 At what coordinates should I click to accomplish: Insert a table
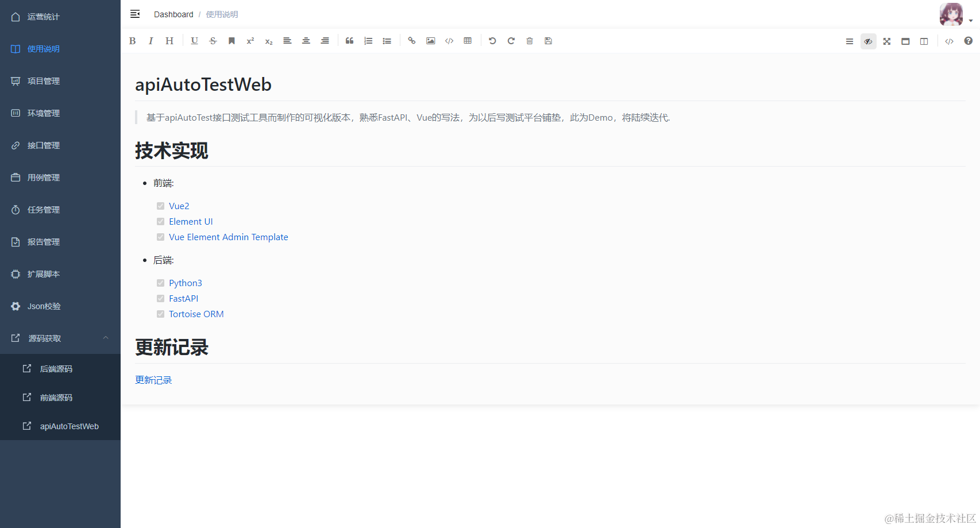[468, 41]
